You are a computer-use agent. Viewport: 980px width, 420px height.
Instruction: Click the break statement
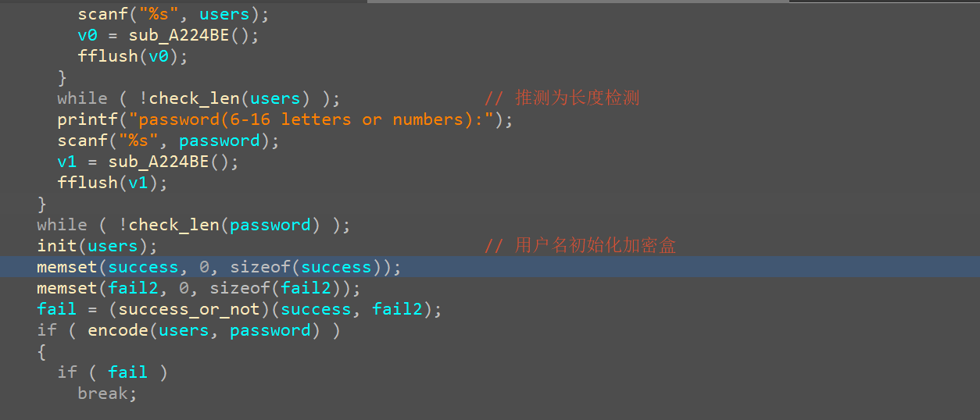tap(107, 393)
